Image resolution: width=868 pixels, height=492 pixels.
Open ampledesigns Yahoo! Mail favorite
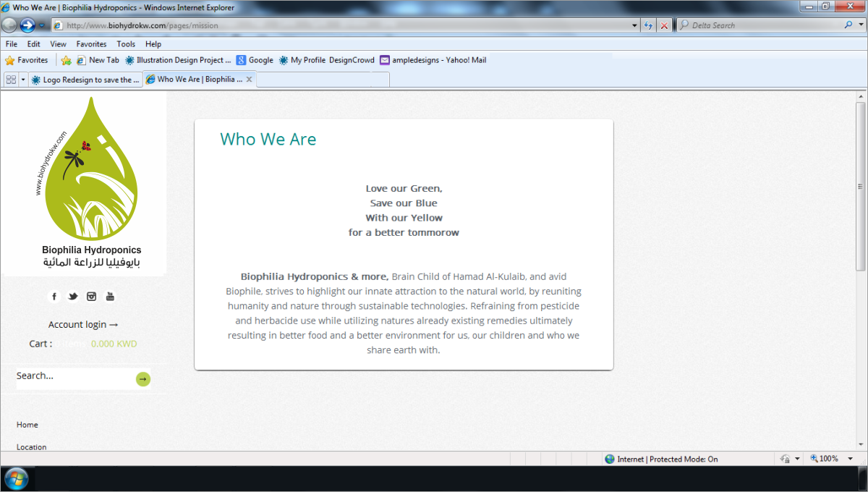click(433, 60)
